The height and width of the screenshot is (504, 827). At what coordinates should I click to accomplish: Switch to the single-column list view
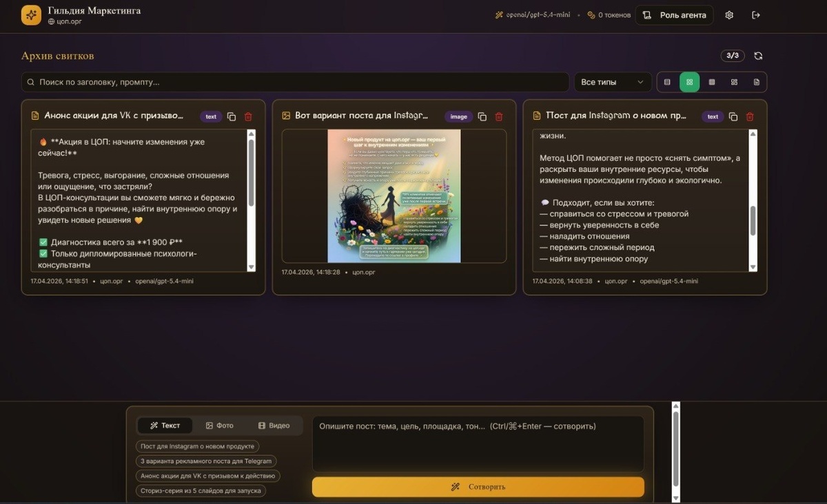click(x=667, y=82)
